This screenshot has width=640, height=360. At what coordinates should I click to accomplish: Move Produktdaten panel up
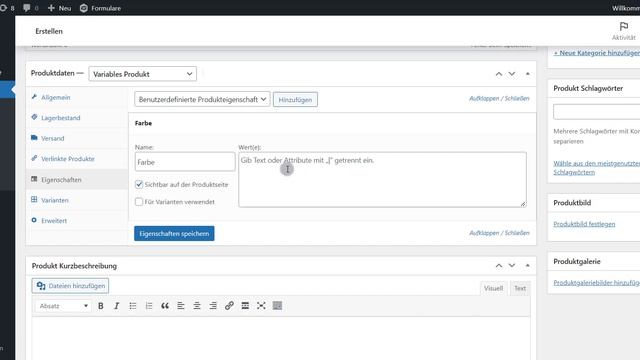point(499,74)
